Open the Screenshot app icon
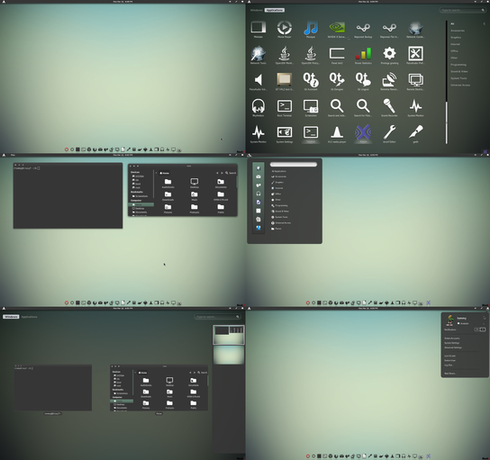This screenshot has width=490, height=460. 311,106
